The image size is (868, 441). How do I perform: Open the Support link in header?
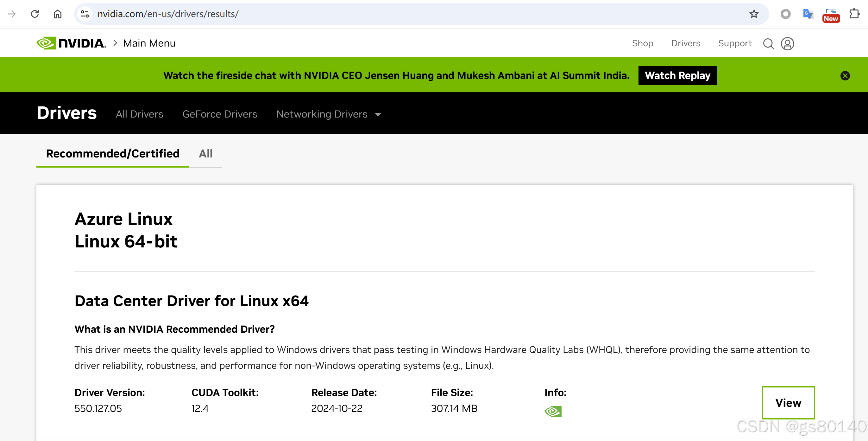pyautogui.click(x=734, y=43)
